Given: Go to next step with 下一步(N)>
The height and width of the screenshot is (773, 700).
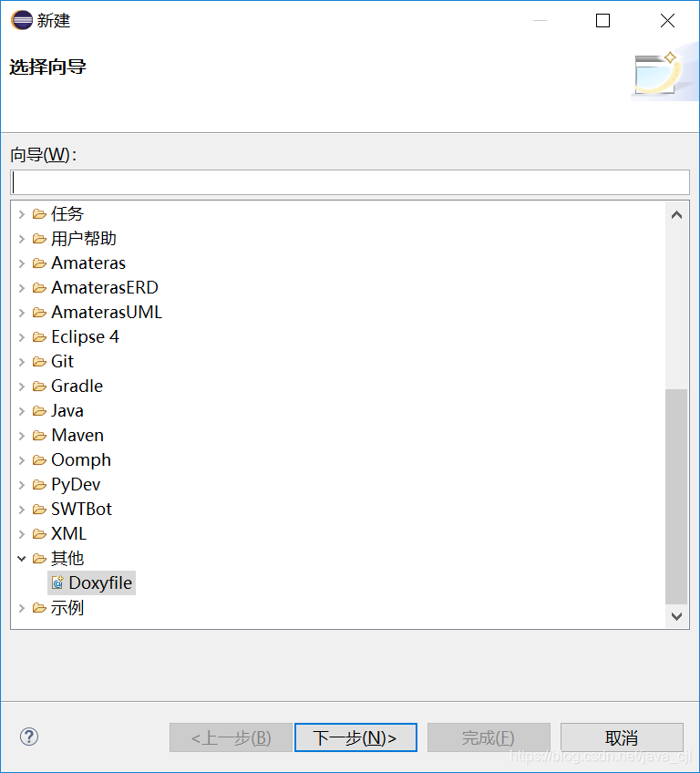Looking at the screenshot, I should click(x=355, y=737).
